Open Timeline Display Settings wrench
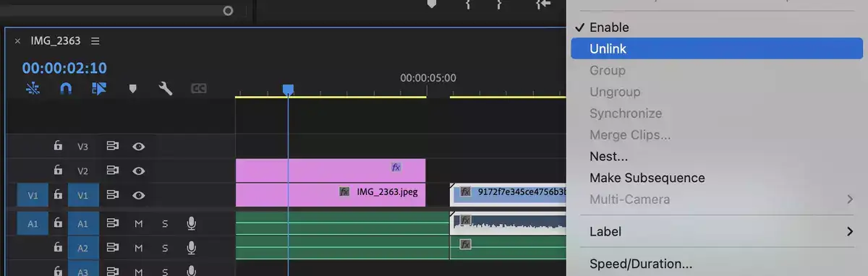The width and height of the screenshot is (868, 276). (x=166, y=89)
